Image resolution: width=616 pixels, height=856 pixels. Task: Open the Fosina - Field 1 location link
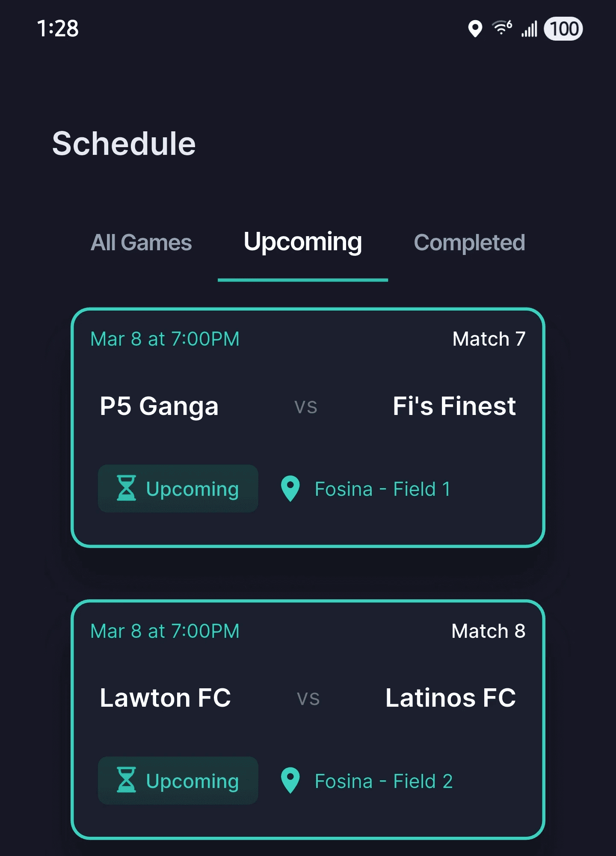pyautogui.click(x=382, y=488)
